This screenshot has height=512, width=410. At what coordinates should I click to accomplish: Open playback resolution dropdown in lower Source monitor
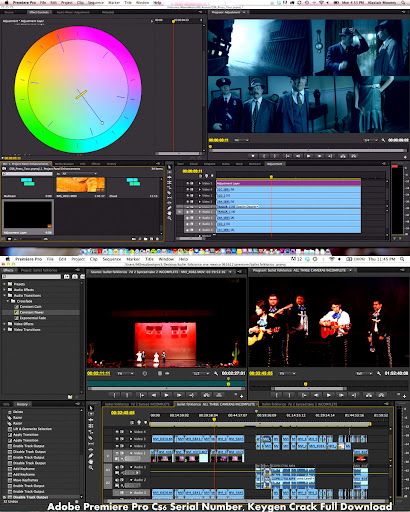pyautogui.click(x=201, y=374)
